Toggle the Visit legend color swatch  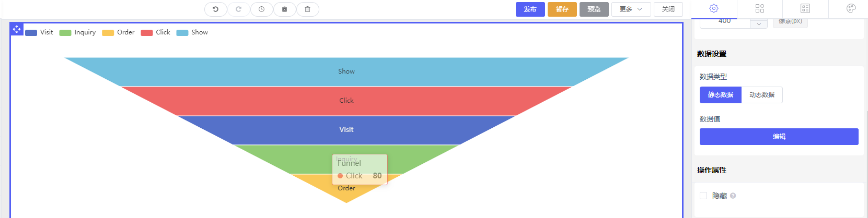click(x=31, y=33)
